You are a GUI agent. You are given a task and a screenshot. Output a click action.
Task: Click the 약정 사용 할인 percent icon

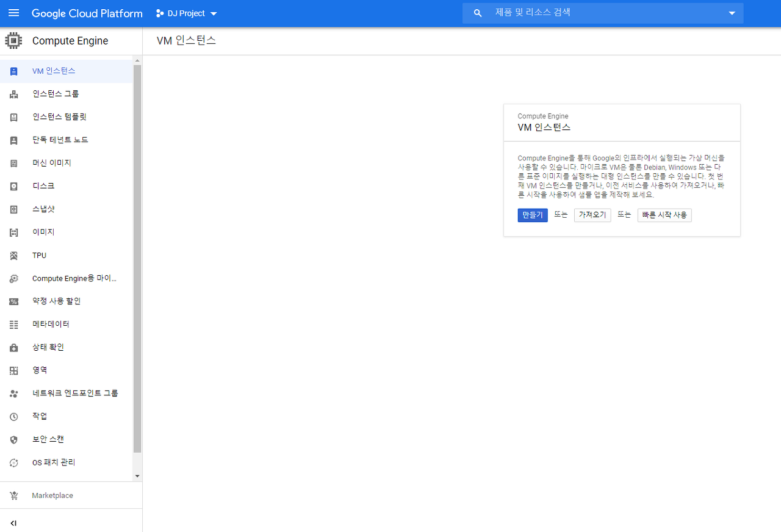pyautogui.click(x=14, y=301)
